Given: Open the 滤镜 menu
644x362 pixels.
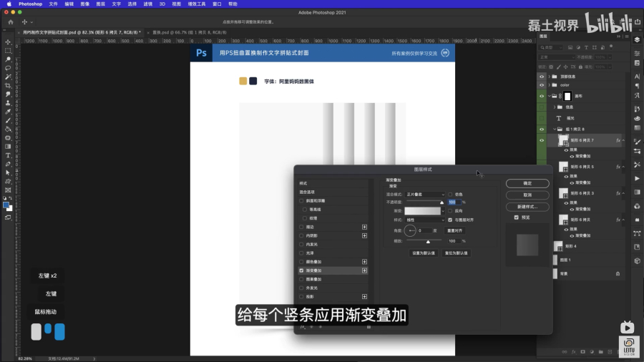Looking at the screenshot, I should (148, 4).
